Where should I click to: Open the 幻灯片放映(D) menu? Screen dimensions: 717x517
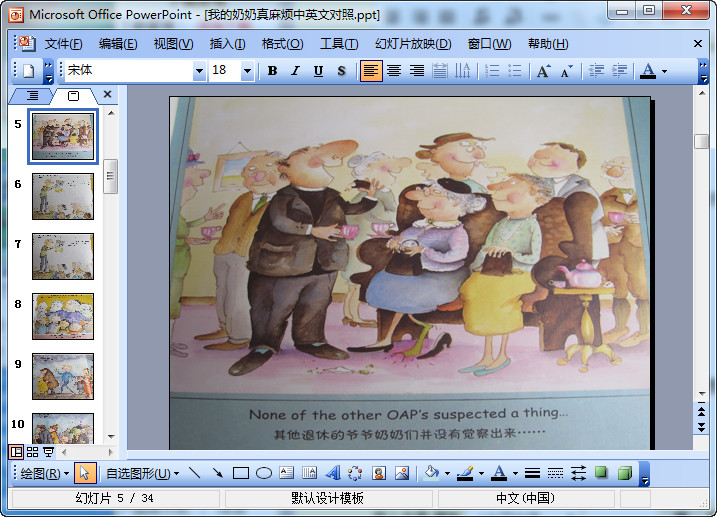point(413,44)
